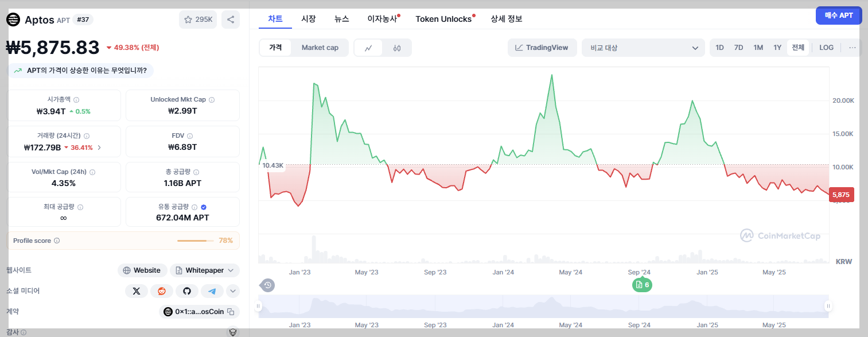
Task: Set chart range to 1D
Action: click(x=719, y=48)
